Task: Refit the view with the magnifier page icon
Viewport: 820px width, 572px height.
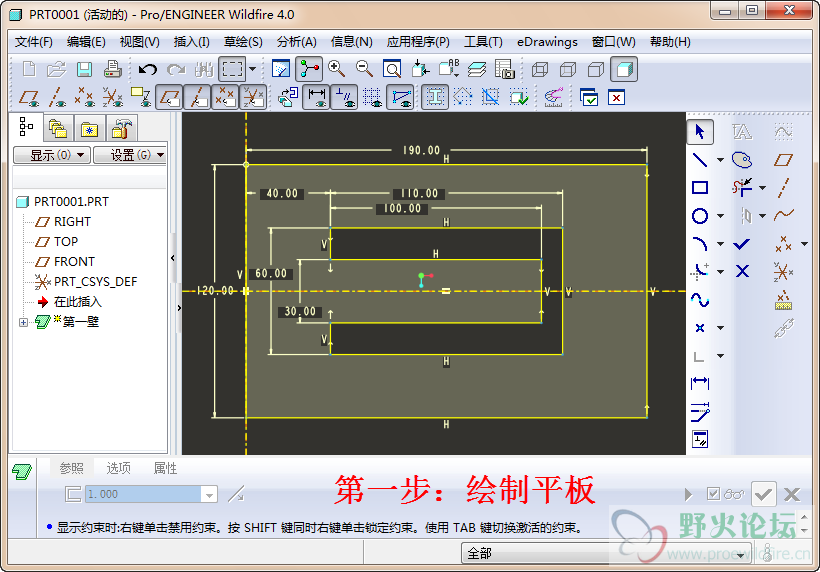Action: pos(392,69)
